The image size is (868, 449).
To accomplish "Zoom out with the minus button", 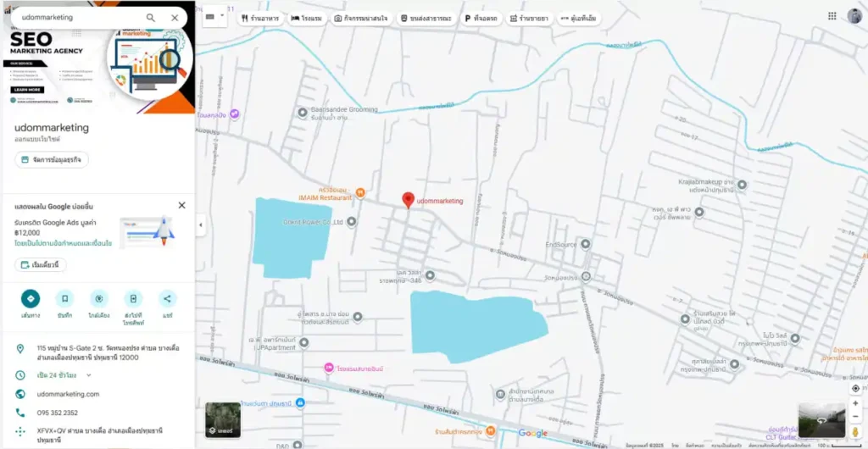I will (856, 416).
